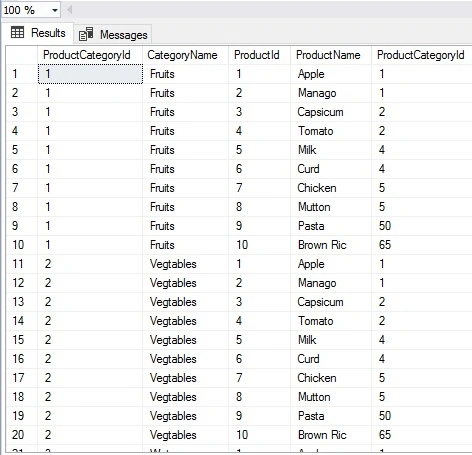Select the second ProductCategoryId column header
Image resolution: width=472 pixels, height=455 pixels.
[421, 55]
